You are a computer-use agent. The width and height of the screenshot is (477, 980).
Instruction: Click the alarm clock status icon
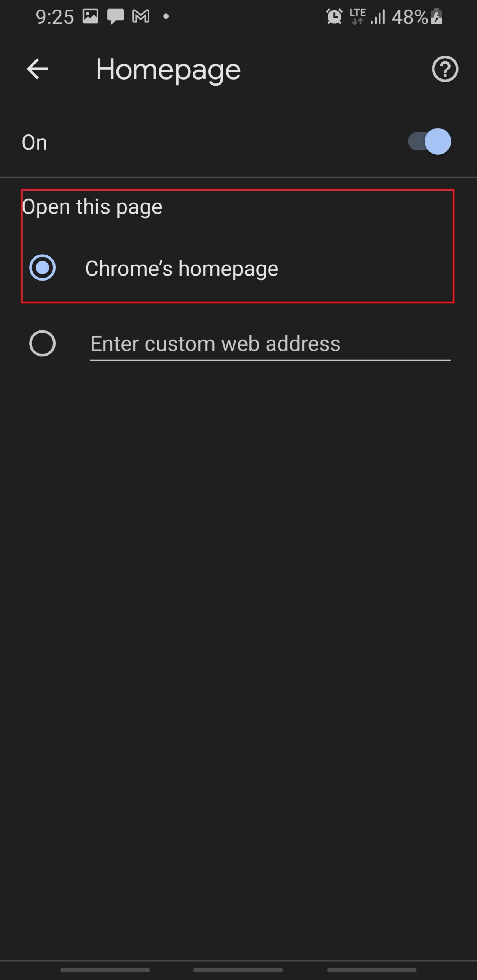[334, 17]
